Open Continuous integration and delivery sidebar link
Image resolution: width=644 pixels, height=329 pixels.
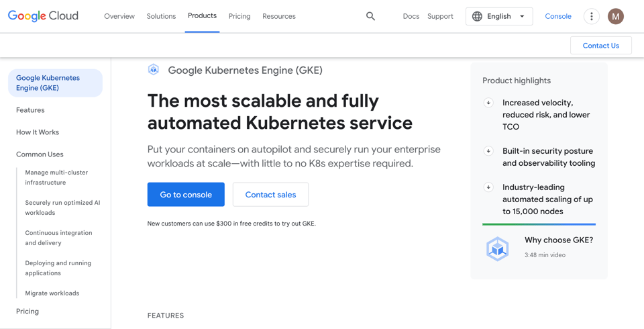click(59, 238)
